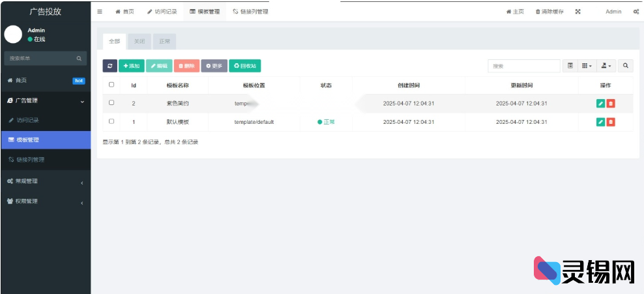Check the row with Id 2
The height and width of the screenshot is (294, 644).
tap(111, 102)
